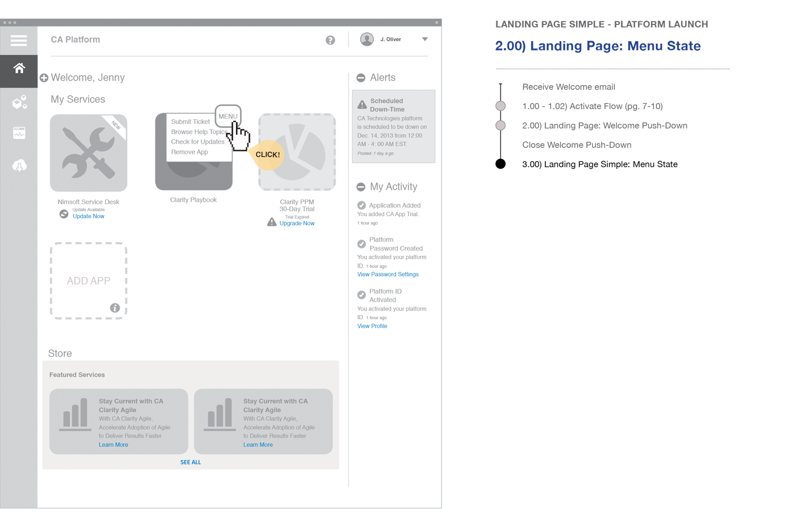Viewport: 798px width, 532px height.
Task: Click Learn More in first featured card
Action: [113, 445]
